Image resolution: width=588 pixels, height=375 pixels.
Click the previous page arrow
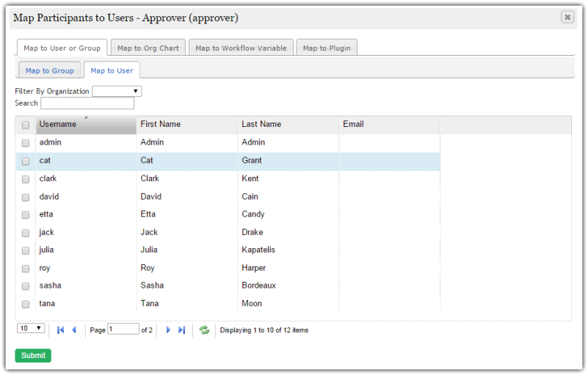pyautogui.click(x=73, y=330)
